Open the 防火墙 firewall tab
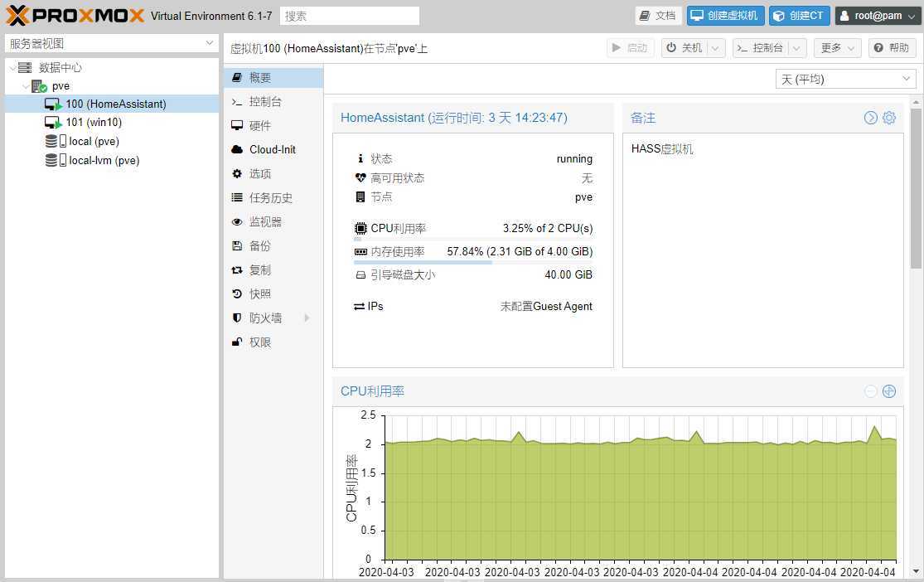 click(273, 318)
